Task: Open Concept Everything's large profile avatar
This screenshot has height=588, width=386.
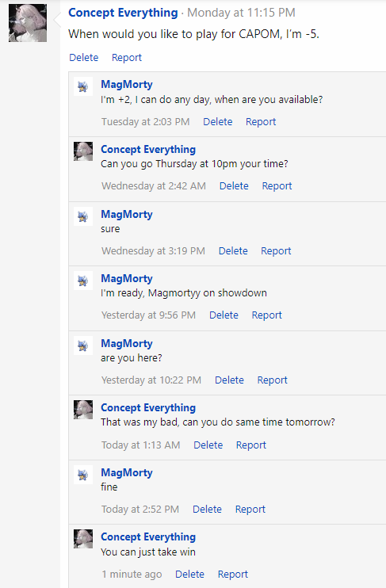Action: point(28,23)
